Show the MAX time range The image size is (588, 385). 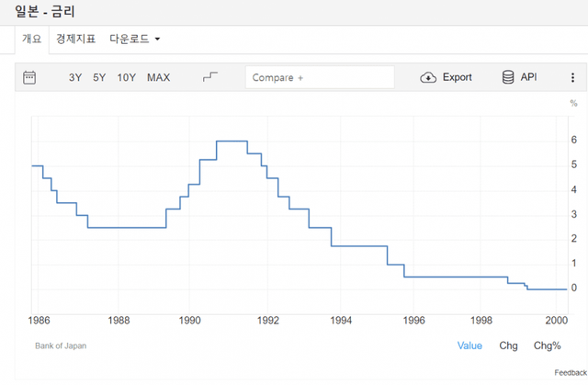click(x=158, y=77)
